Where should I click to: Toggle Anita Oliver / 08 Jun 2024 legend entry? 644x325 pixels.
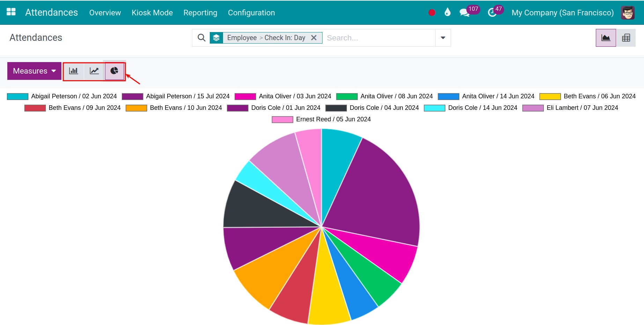coord(384,96)
